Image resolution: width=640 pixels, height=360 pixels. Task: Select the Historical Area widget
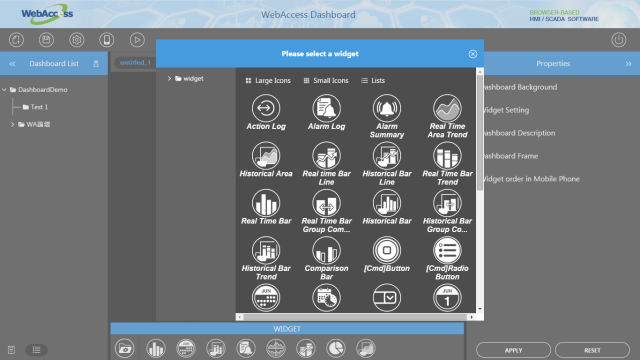coord(266,160)
